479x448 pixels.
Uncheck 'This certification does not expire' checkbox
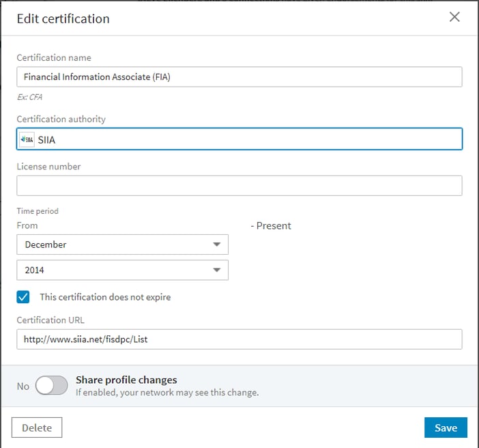pos(23,297)
